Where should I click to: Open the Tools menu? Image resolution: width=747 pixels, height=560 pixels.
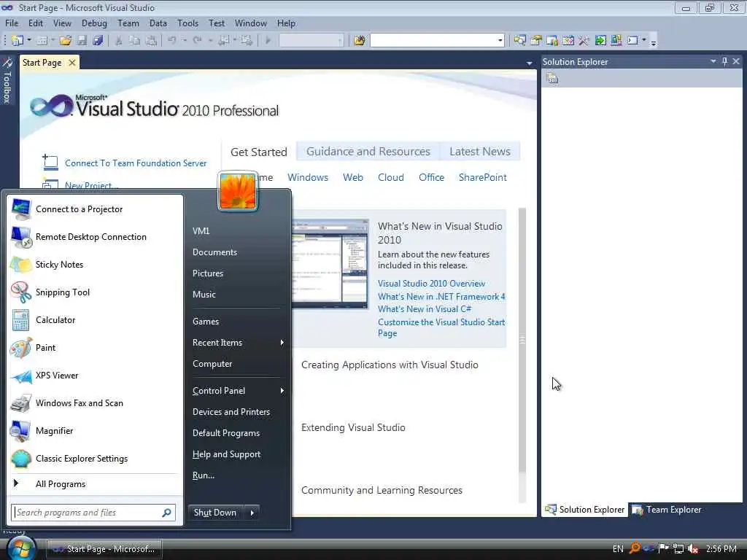pos(187,23)
